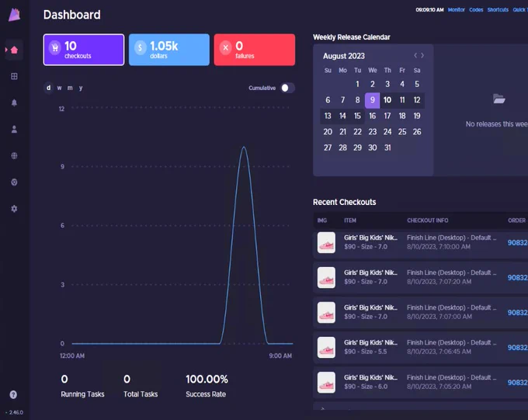Click shoe thumbnail of 7:07:00 AM checkout
Image resolution: width=528 pixels, height=420 pixels.
point(326,313)
